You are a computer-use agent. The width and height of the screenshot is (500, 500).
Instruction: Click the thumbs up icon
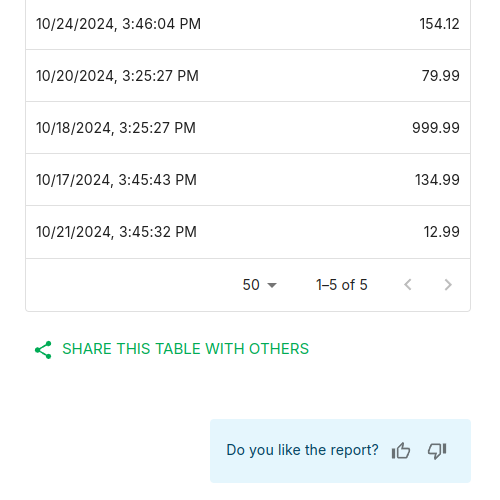(x=401, y=451)
